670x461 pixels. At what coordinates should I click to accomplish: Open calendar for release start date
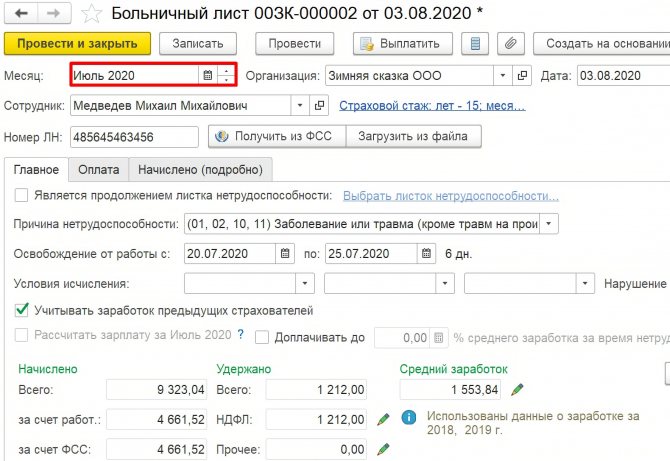point(286,253)
